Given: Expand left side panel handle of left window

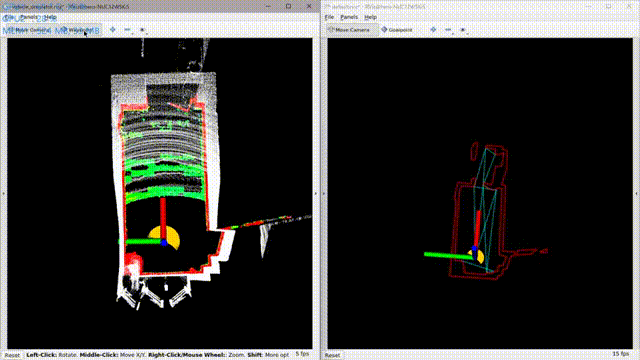Looking at the screenshot, I should pyautogui.click(x=3, y=193).
